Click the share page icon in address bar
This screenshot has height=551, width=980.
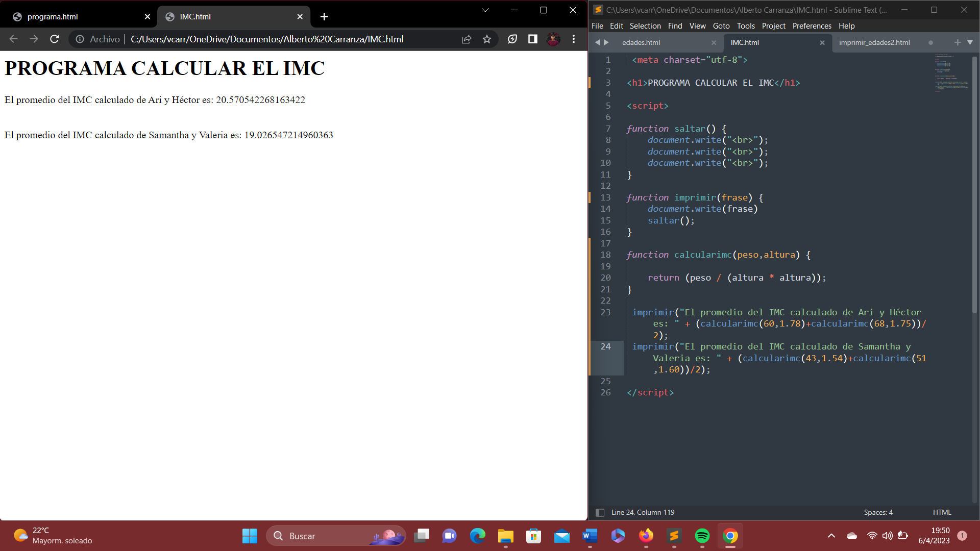[x=467, y=39]
